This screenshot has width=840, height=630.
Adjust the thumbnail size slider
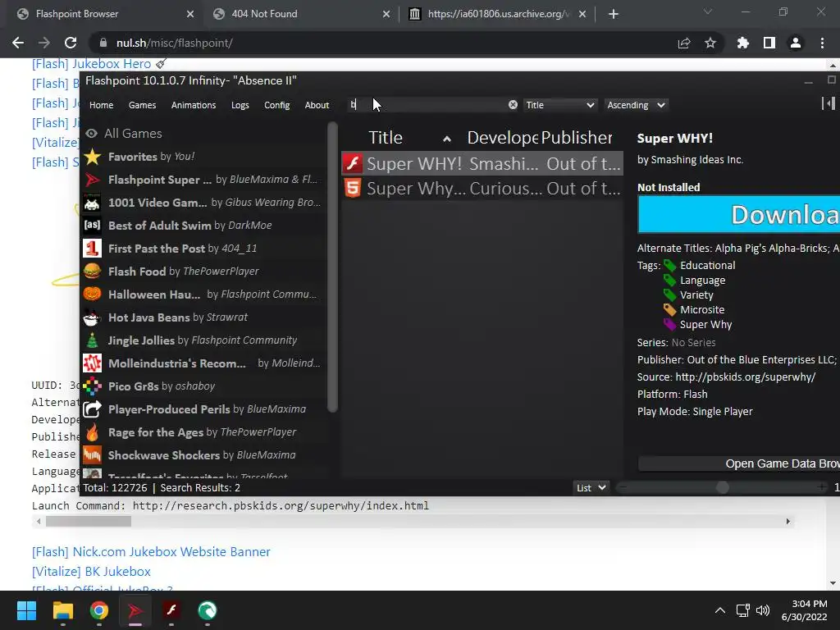pyautogui.click(x=722, y=487)
